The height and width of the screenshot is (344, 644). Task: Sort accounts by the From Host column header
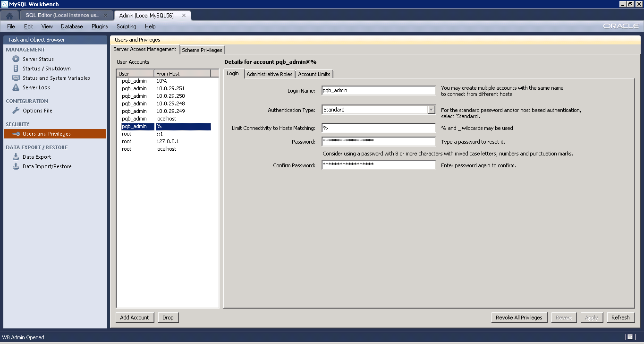point(183,73)
